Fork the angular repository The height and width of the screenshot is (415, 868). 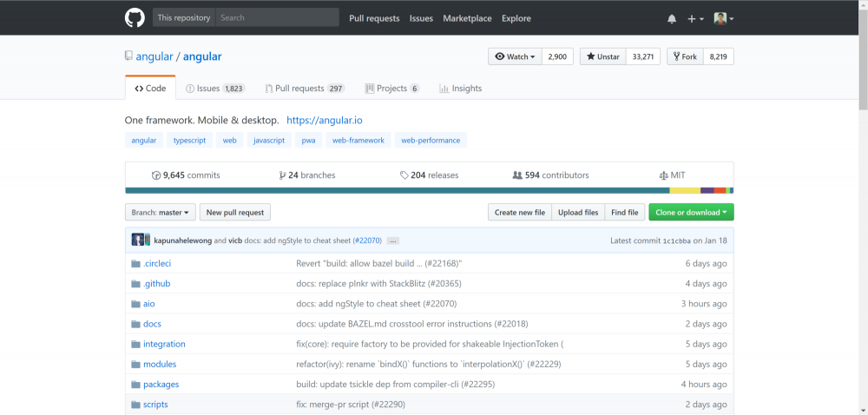[x=686, y=56]
